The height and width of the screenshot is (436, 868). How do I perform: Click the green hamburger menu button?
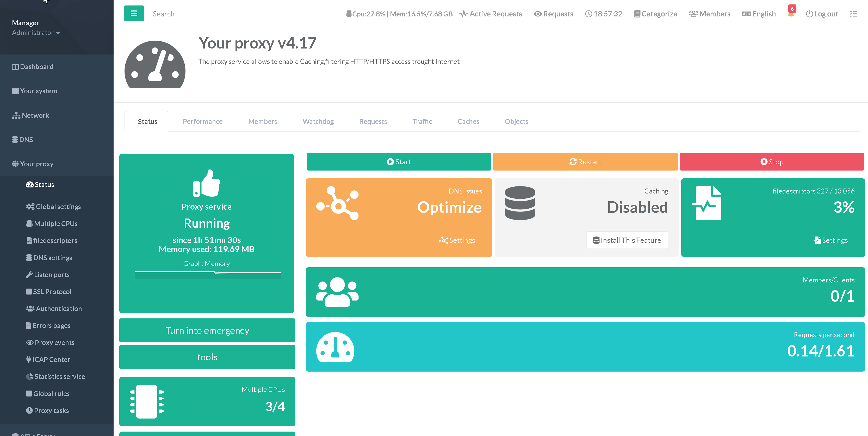tap(134, 14)
